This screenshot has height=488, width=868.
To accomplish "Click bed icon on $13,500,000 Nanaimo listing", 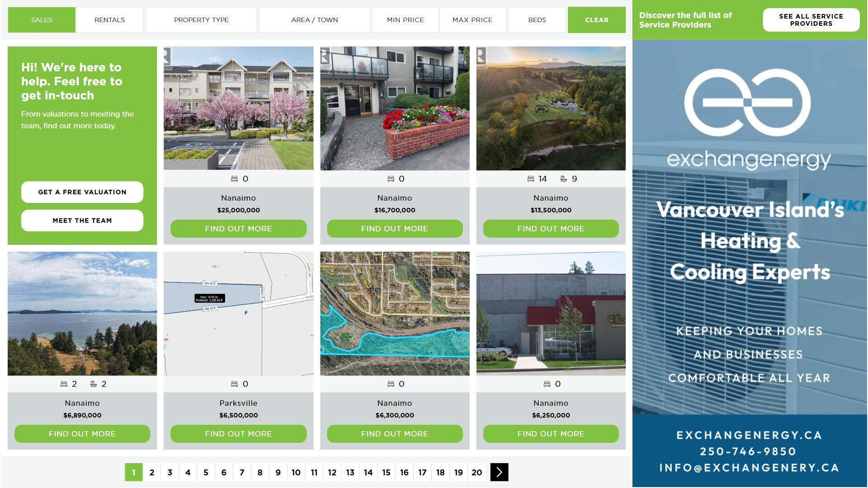I will (x=531, y=179).
